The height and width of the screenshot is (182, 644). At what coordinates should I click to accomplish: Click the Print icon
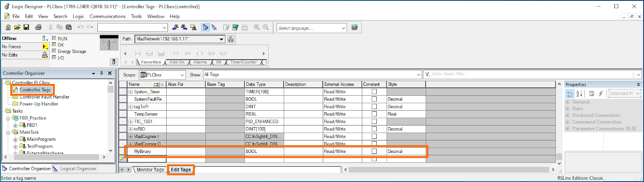[x=38, y=27]
